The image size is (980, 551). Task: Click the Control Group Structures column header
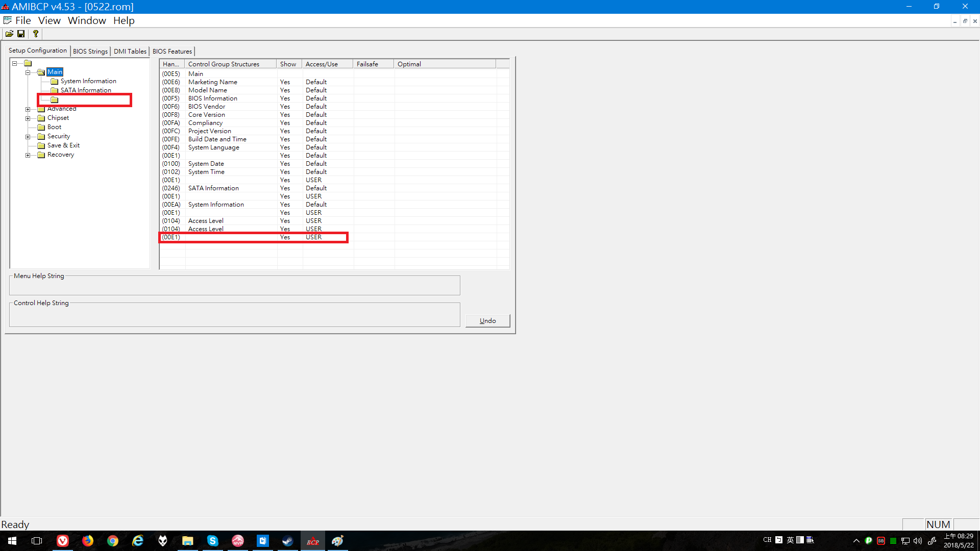click(x=231, y=64)
